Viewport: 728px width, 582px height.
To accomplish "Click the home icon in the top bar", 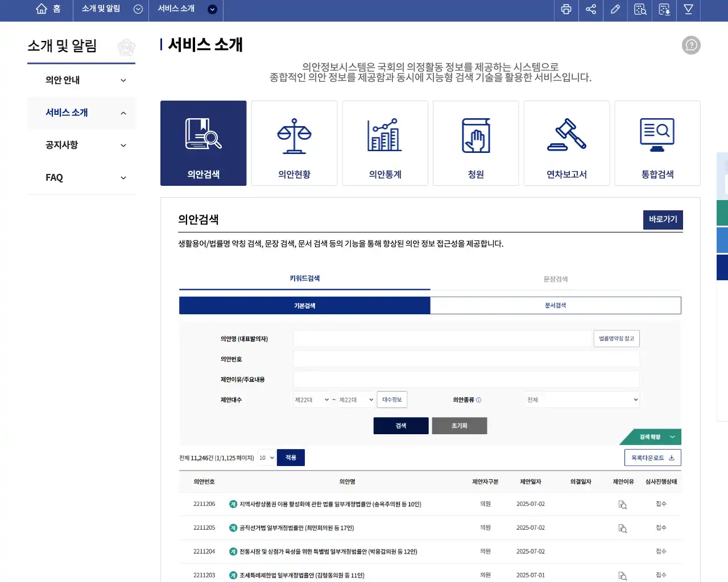I will pos(42,9).
